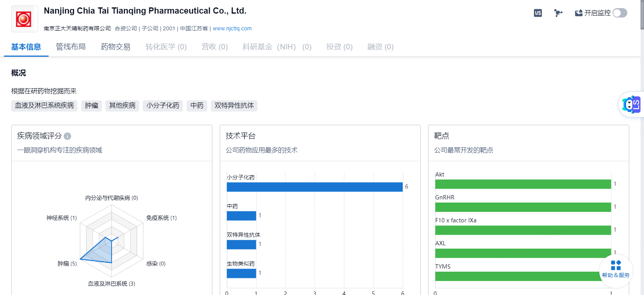644x295 pixels.
Task: Click the monitoring mailbox bell icon
Action: [x=579, y=13]
